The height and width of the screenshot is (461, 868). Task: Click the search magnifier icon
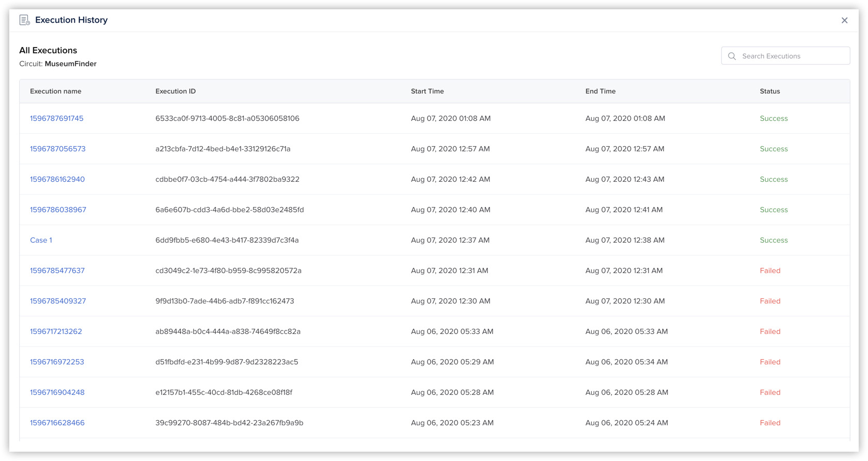tap(732, 56)
